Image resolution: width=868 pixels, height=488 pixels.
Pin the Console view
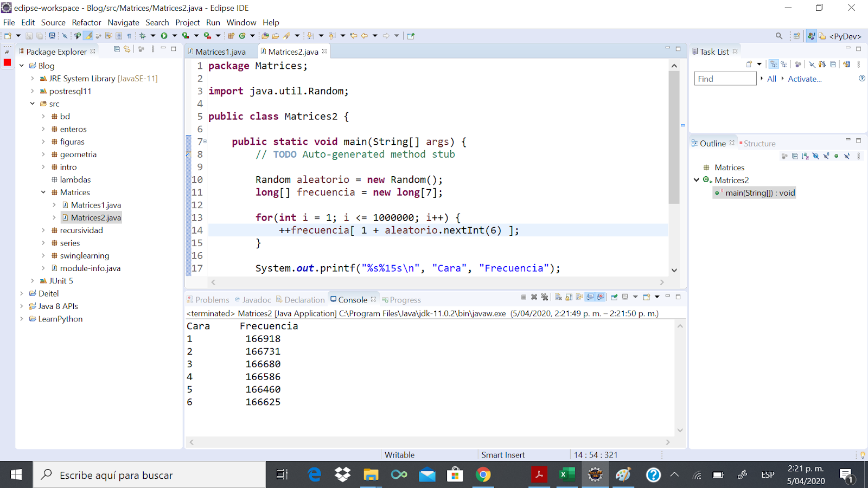coord(615,297)
